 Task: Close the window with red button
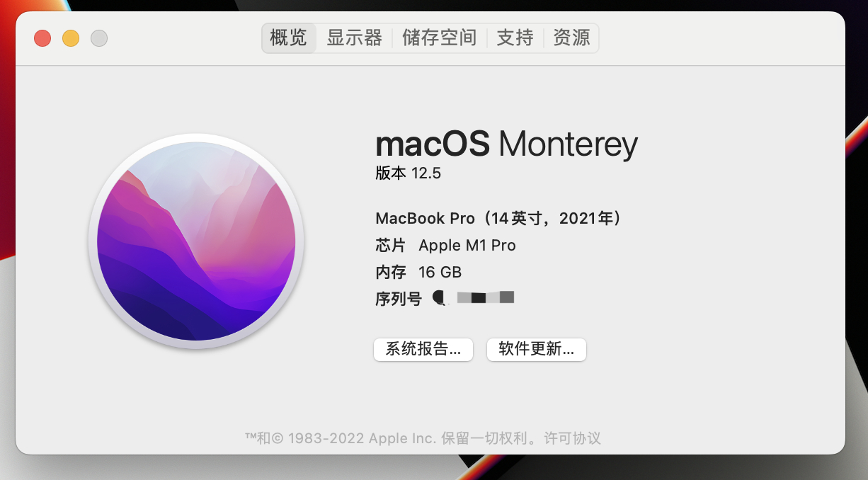point(42,38)
